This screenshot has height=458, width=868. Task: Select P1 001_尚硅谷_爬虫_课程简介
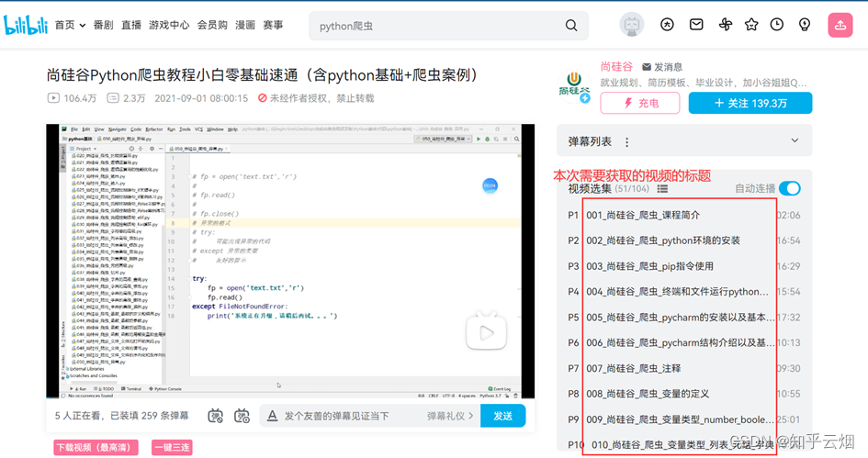coord(683,215)
